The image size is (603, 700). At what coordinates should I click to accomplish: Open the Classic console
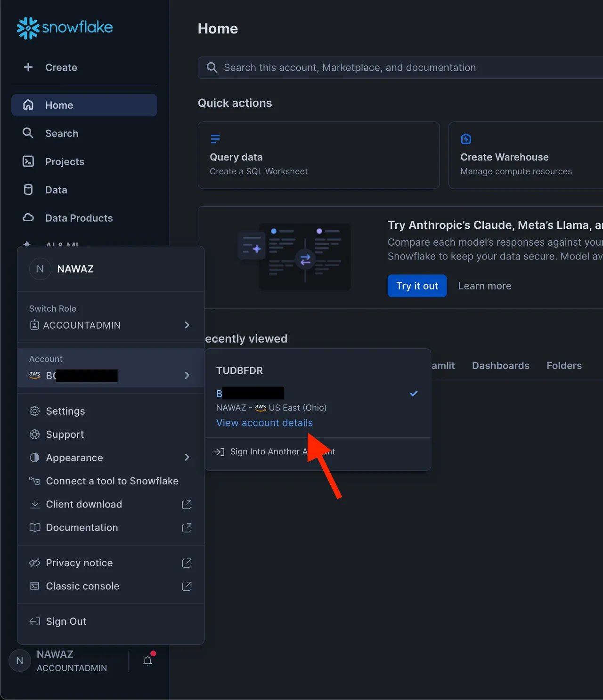coord(111,586)
